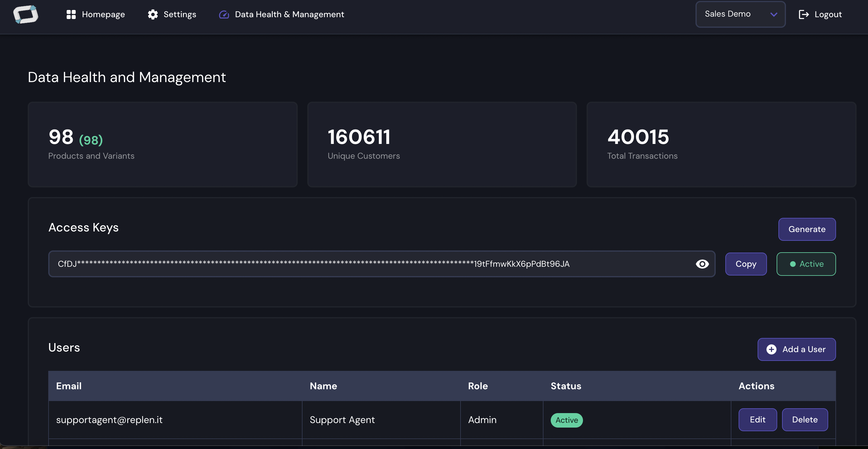Open Data Health & Management tab

(x=289, y=14)
